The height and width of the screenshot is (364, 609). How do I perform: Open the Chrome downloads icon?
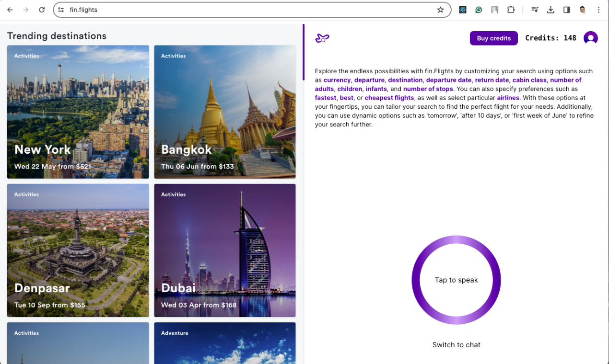click(x=550, y=10)
